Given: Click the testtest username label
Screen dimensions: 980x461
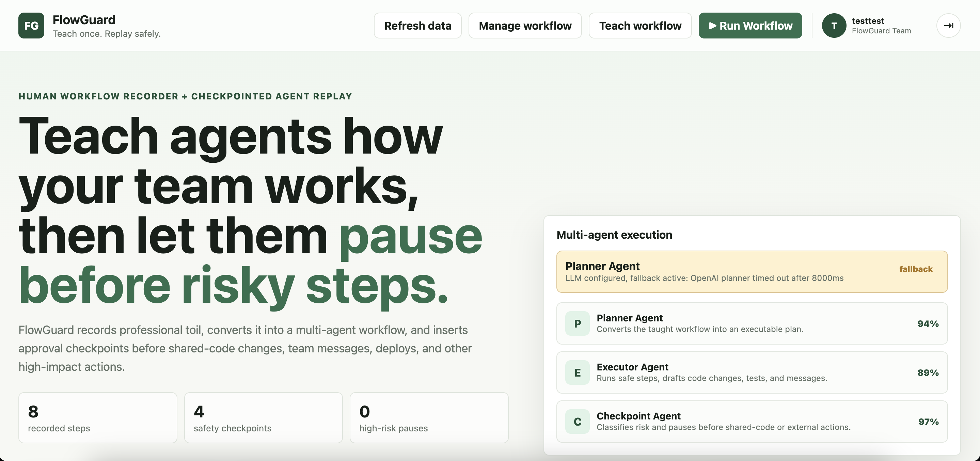Looking at the screenshot, I should pos(868,20).
